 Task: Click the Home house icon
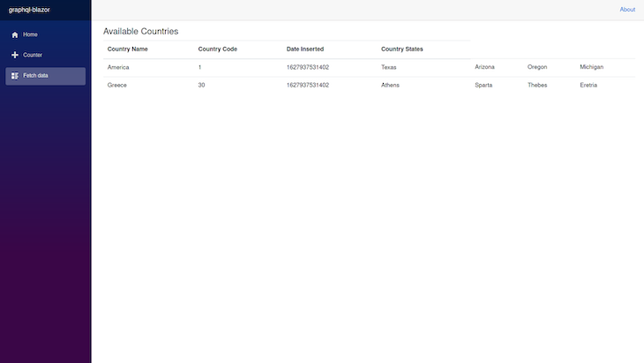coord(15,35)
